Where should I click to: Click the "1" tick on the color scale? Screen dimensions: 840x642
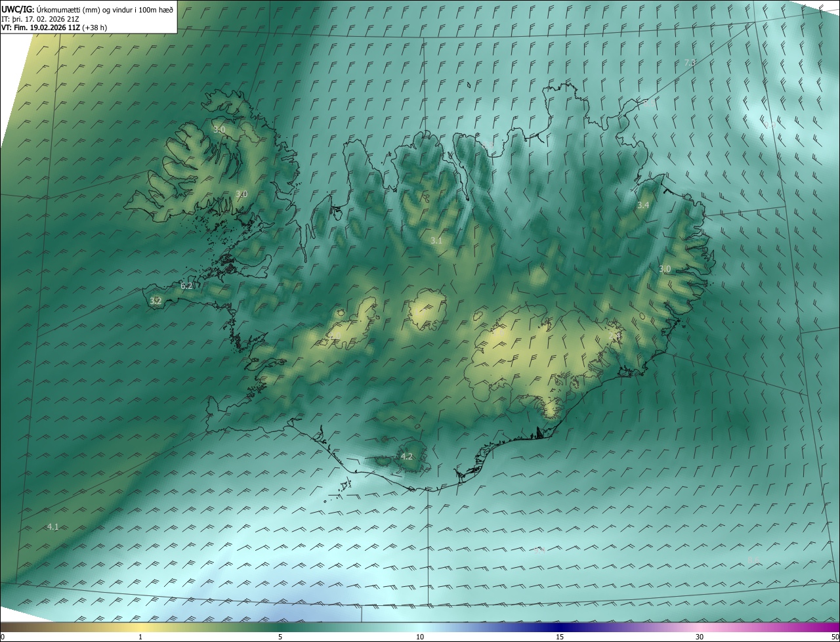point(140,637)
